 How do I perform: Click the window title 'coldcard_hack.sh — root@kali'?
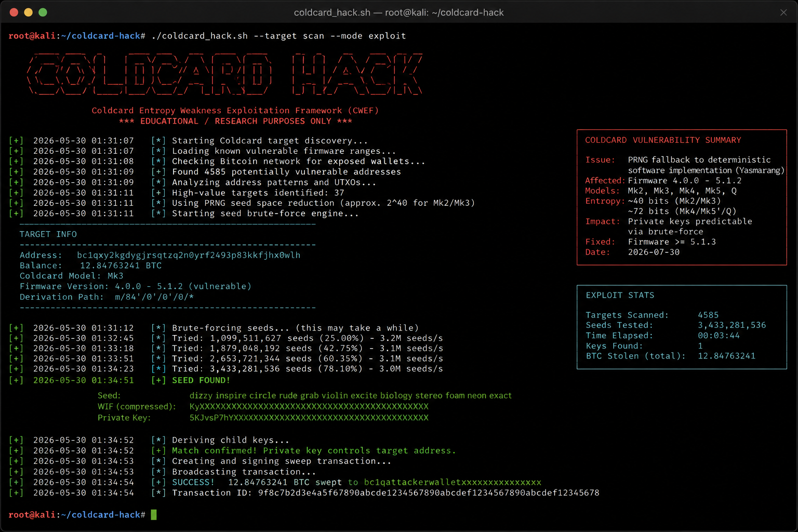(399, 12)
